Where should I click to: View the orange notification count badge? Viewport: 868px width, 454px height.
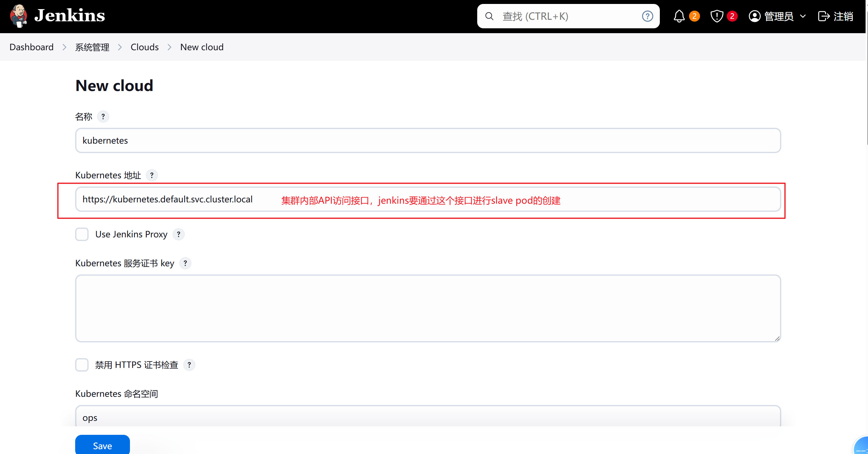click(x=695, y=16)
